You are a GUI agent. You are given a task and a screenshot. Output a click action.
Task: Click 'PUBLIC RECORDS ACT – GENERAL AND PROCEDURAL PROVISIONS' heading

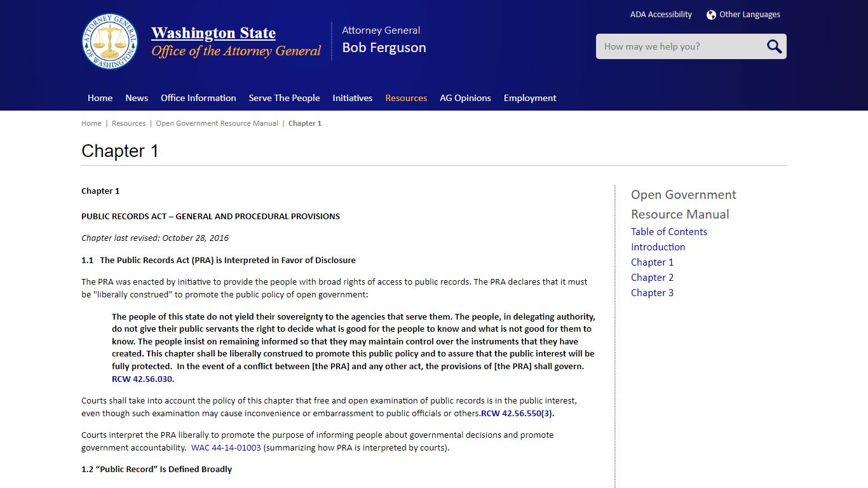210,217
